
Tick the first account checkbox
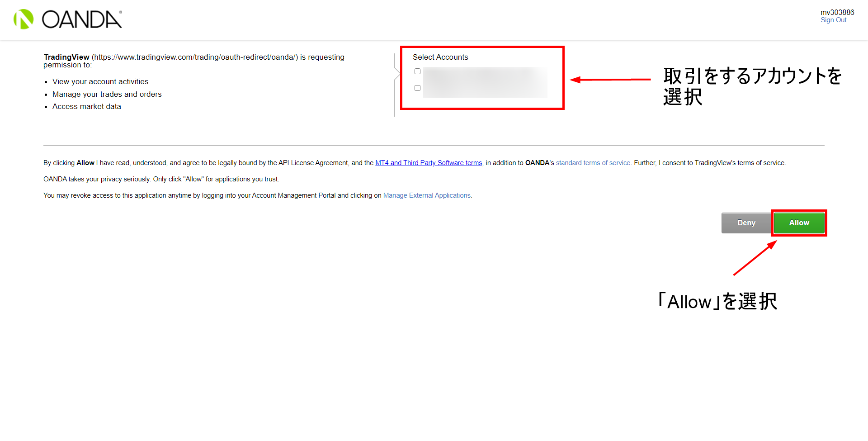(x=417, y=71)
